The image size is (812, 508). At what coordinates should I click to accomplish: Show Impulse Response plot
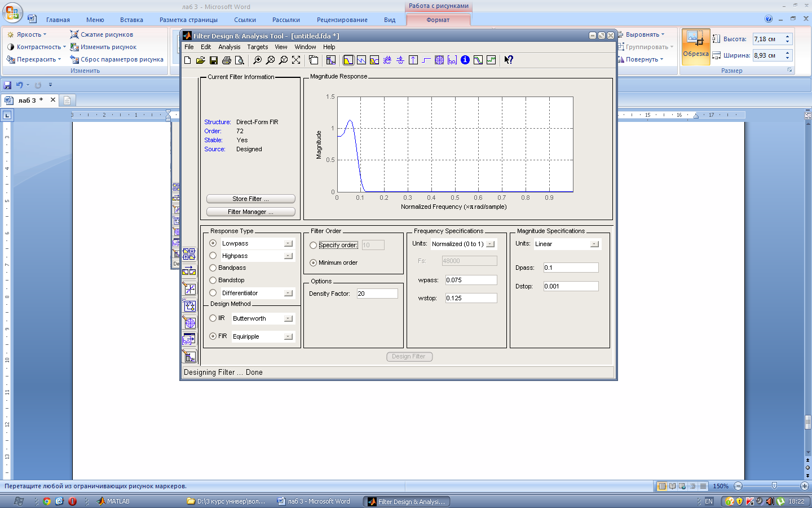tap(413, 60)
